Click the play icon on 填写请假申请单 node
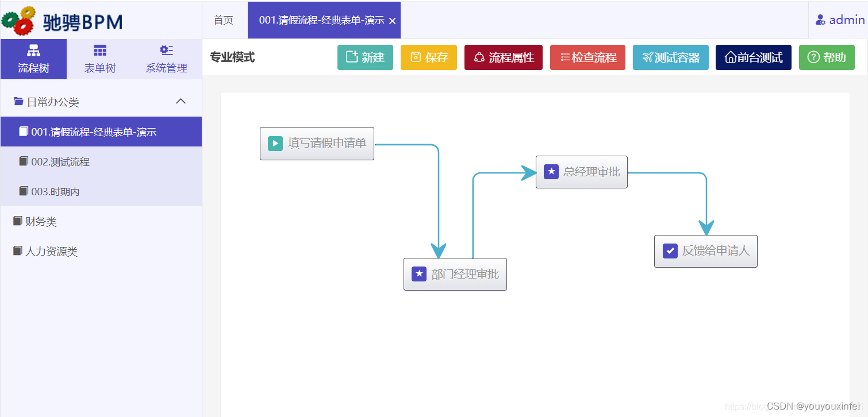Screen dimensions: 868x417 274,143
